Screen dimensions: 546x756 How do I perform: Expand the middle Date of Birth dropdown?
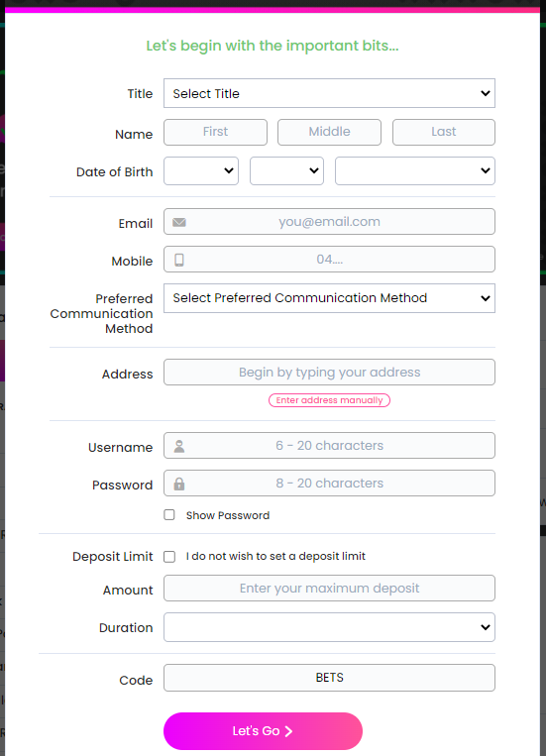pos(286,170)
